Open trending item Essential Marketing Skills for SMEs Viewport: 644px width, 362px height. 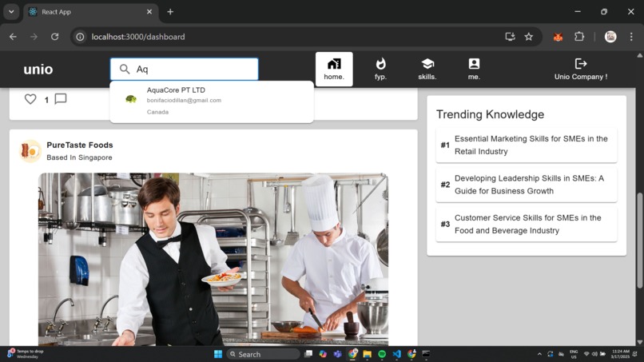click(527, 145)
